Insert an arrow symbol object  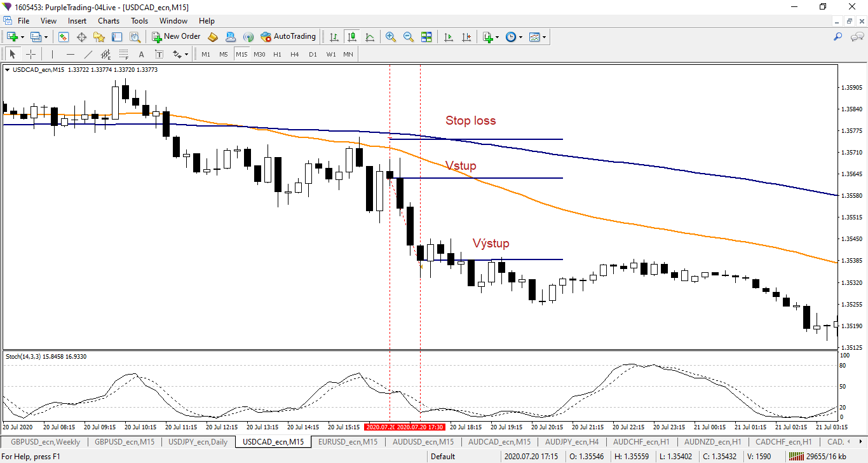coord(177,54)
